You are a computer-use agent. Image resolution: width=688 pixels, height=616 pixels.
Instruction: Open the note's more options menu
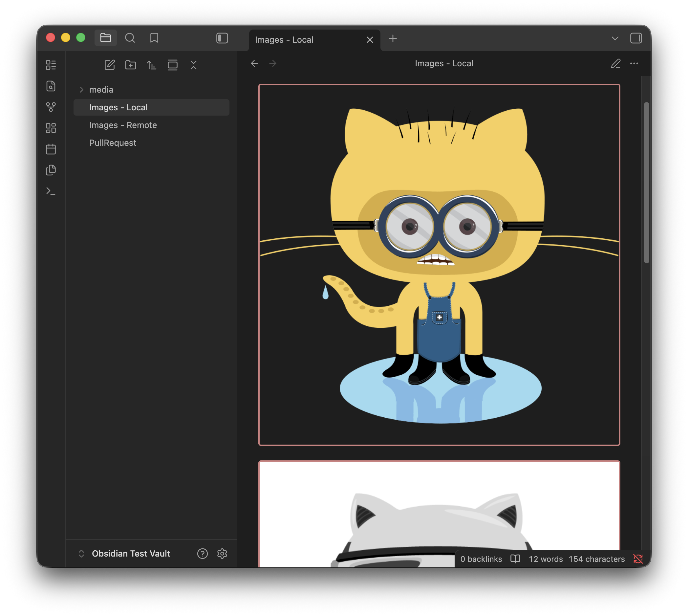(x=634, y=64)
